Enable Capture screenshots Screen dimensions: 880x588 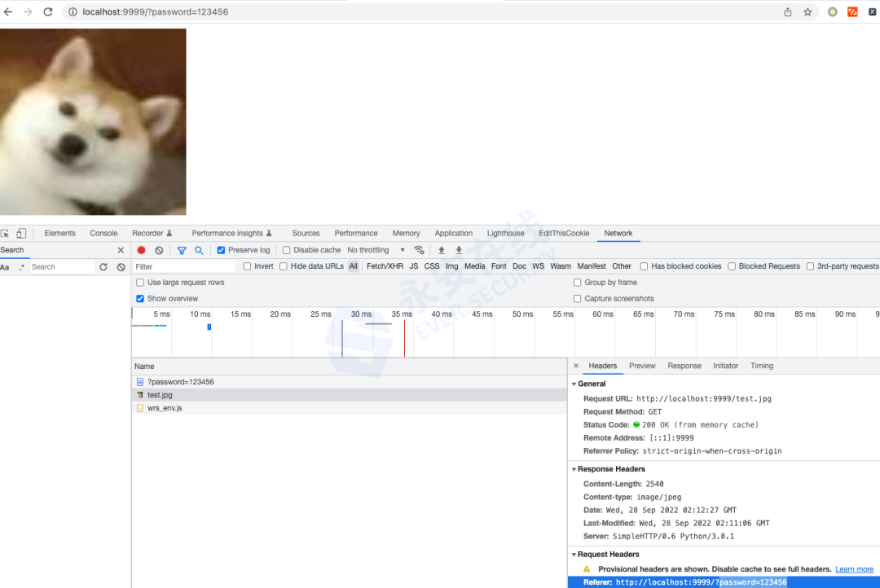point(577,299)
